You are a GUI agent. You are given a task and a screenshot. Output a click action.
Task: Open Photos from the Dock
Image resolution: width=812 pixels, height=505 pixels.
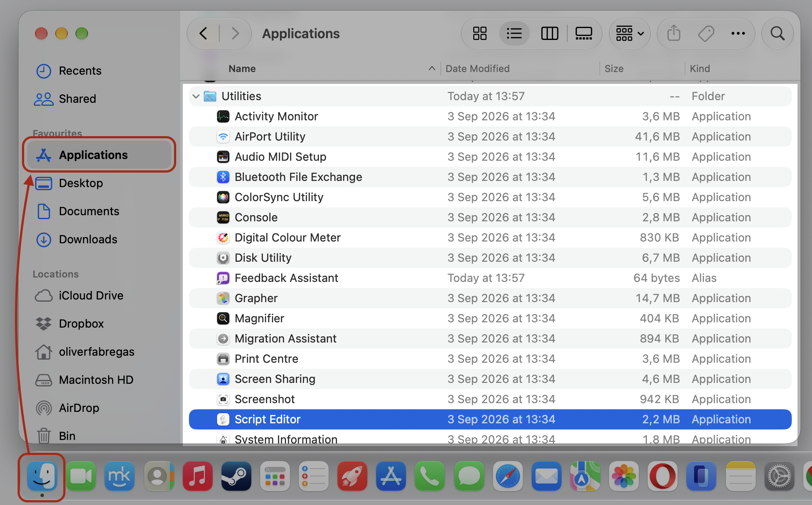coord(624,476)
